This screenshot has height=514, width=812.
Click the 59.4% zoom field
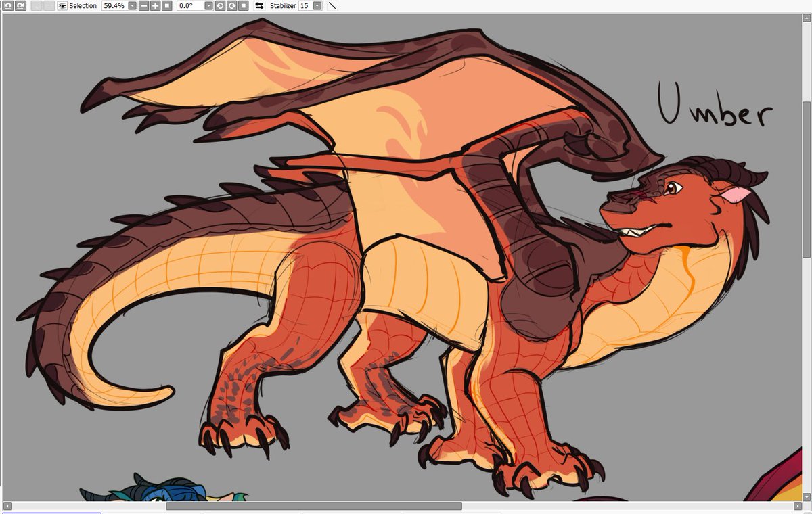coord(114,5)
